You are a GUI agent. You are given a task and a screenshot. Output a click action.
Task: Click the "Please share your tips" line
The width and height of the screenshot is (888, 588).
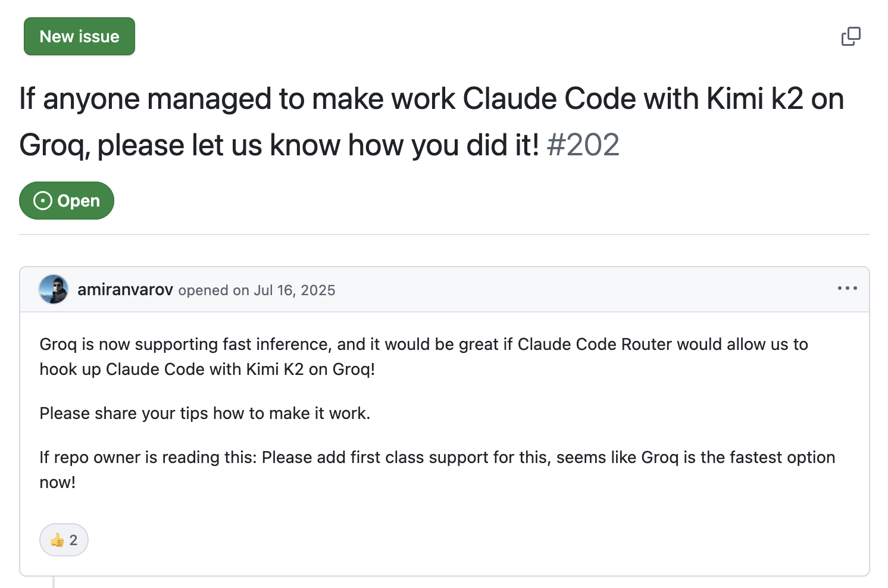click(205, 414)
